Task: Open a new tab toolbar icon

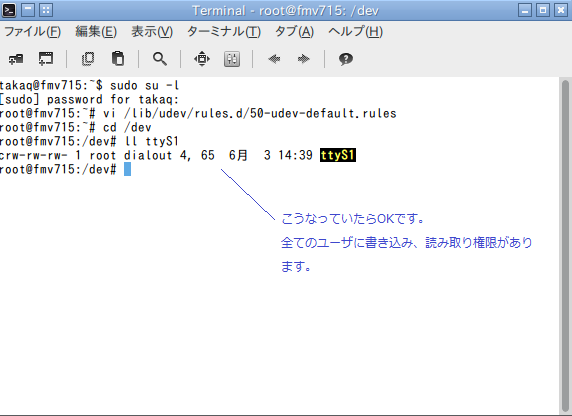Action: coord(16,59)
